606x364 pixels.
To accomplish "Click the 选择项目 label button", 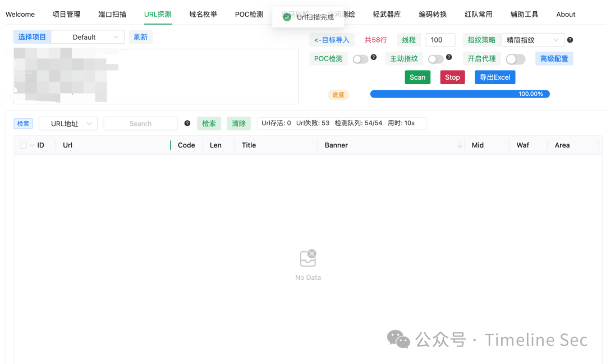I will [x=32, y=37].
